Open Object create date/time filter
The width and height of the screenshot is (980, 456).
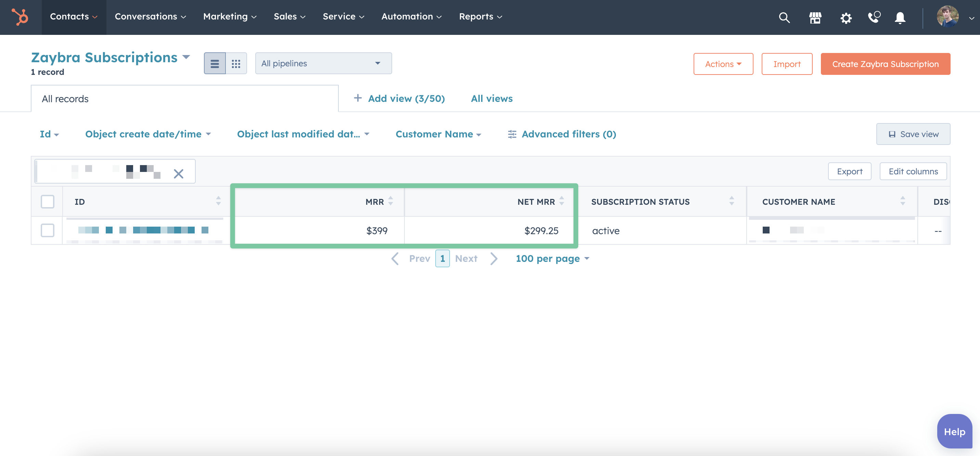point(148,134)
